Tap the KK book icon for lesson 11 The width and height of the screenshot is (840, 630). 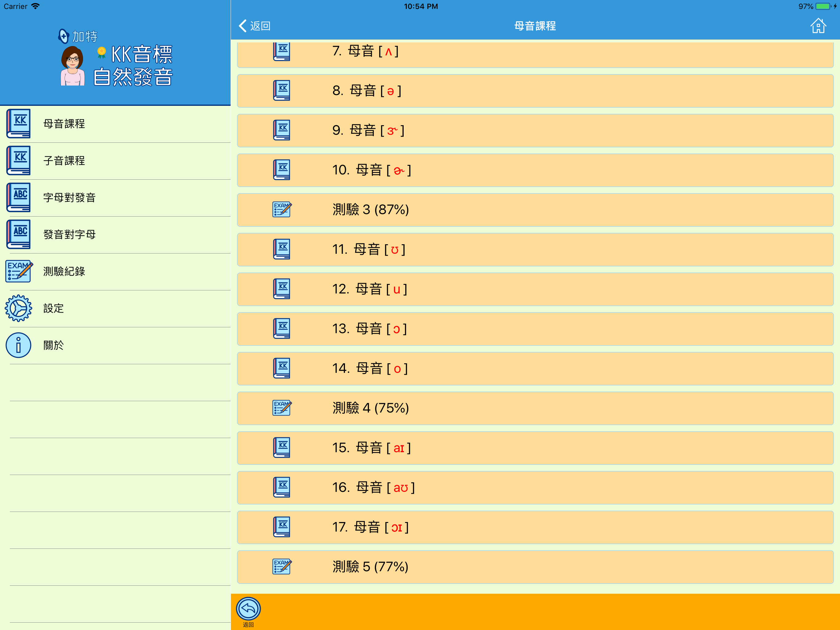point(282,249)
